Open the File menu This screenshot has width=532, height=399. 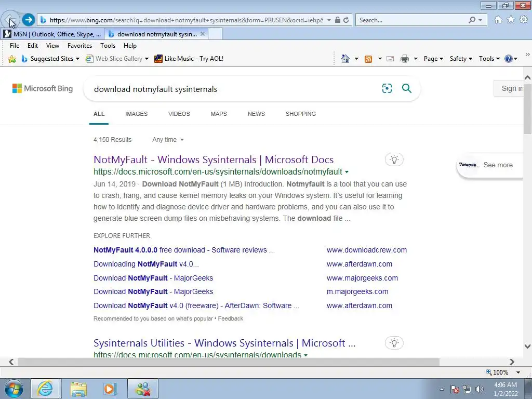tap(15, 46)
